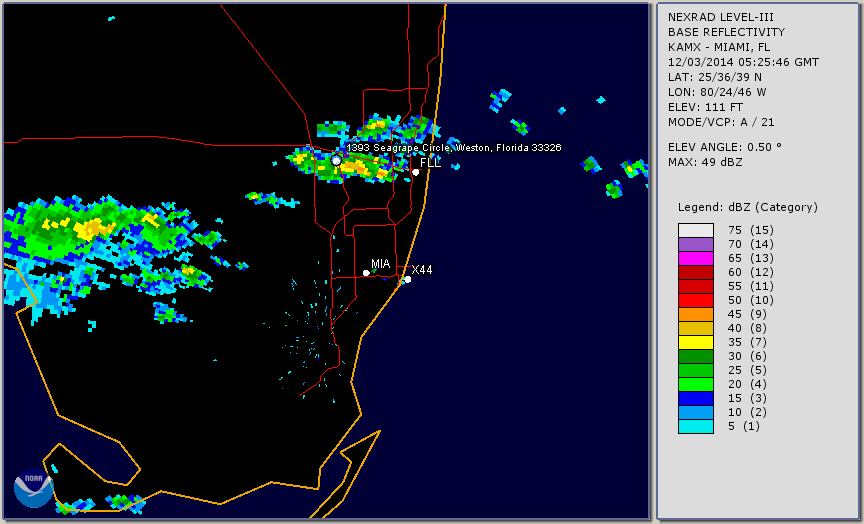Viewport: 864px width, 524px height.
Task: Click the NOAA logo icon
Action: pos(34,488)
